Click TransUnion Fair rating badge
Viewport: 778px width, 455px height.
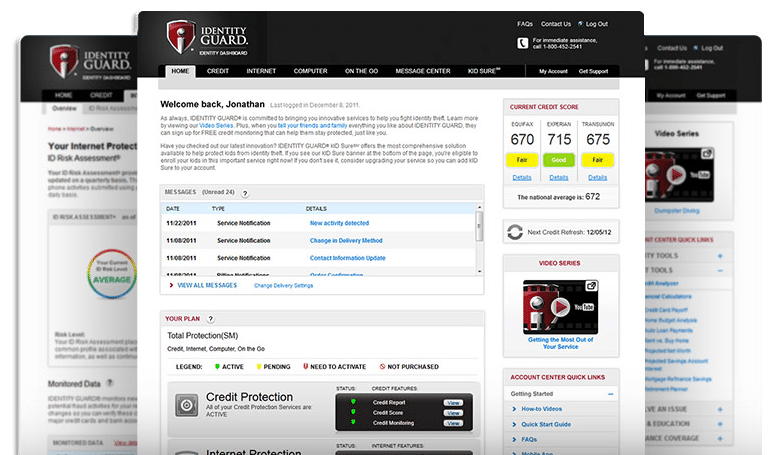click(x=597, y=160)
